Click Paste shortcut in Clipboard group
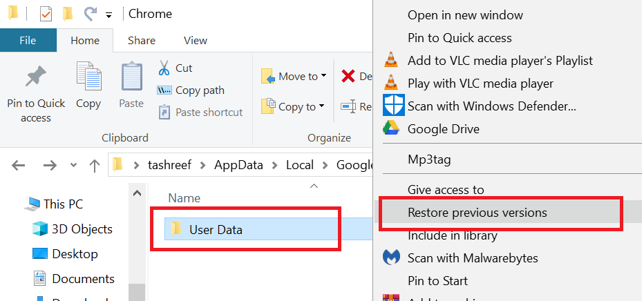 pos(200,113)
